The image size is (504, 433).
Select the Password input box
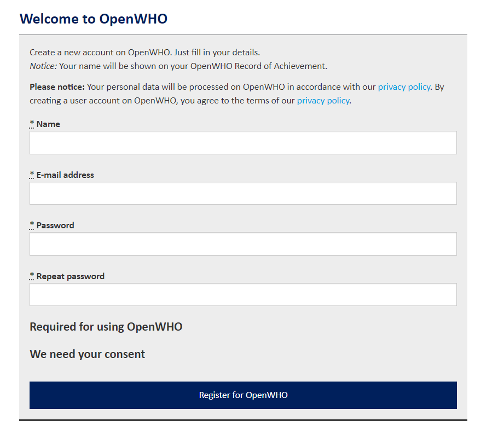point(243,244)
